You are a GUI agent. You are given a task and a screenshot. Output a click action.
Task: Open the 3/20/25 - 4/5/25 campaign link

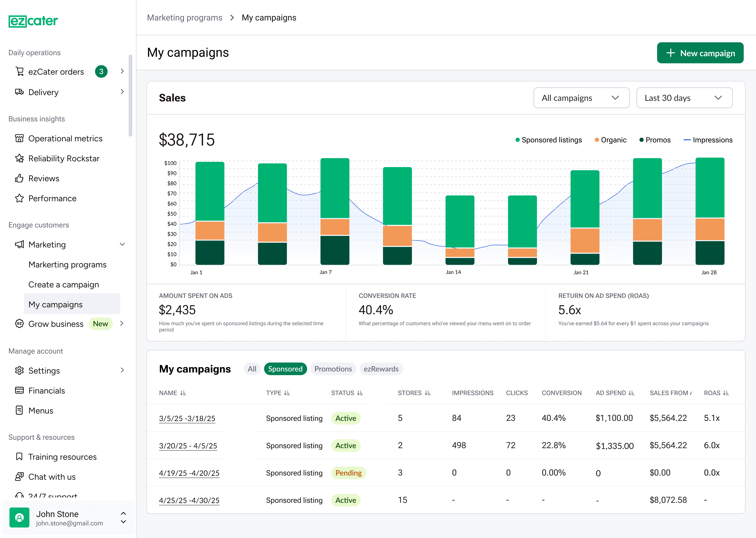pos(188,446)
